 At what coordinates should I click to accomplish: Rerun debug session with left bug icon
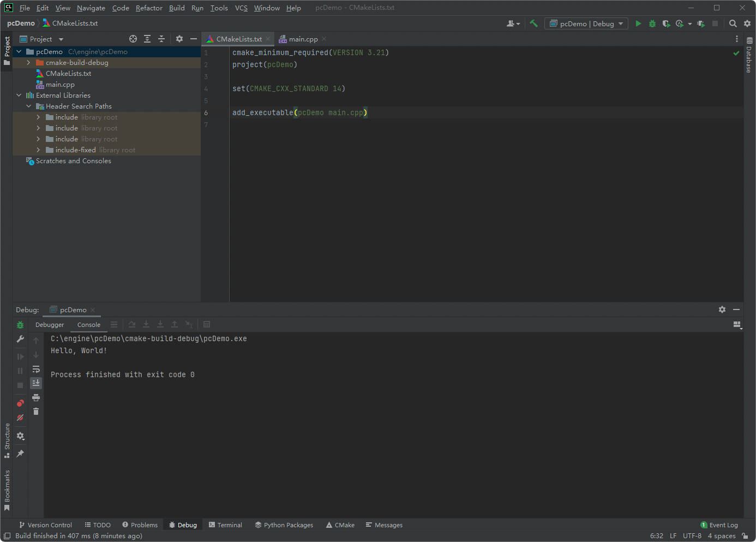[x=20, y=325]
